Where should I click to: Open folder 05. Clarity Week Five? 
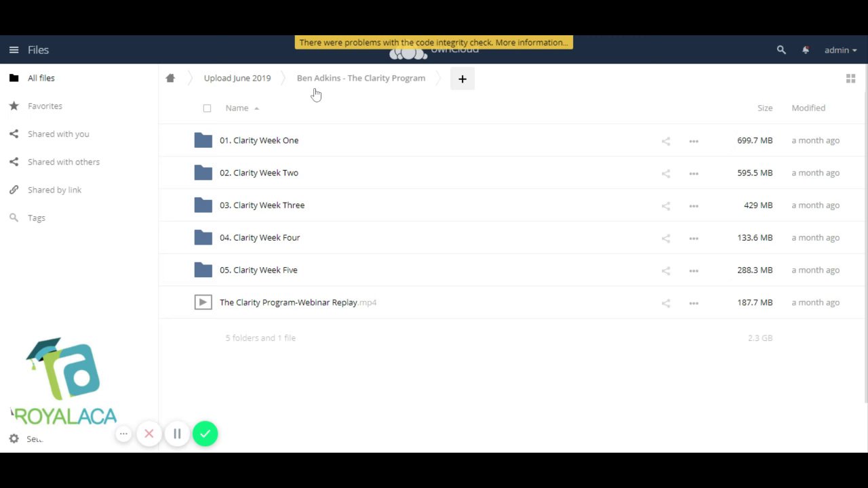[258, 270]
